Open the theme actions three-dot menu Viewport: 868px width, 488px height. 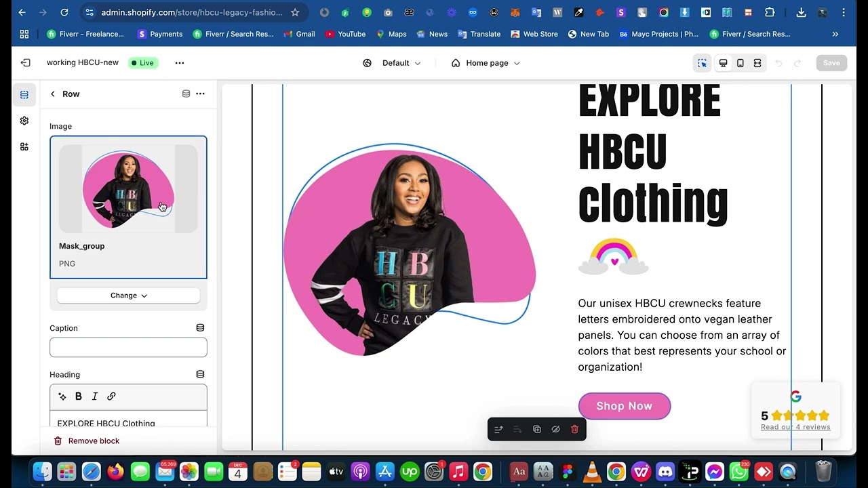click(180, 62)
